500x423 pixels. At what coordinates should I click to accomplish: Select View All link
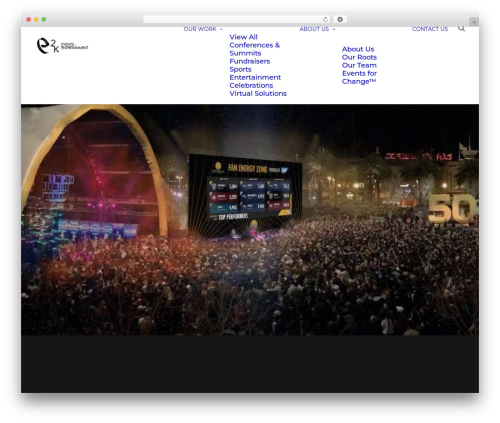pos(243,37)
